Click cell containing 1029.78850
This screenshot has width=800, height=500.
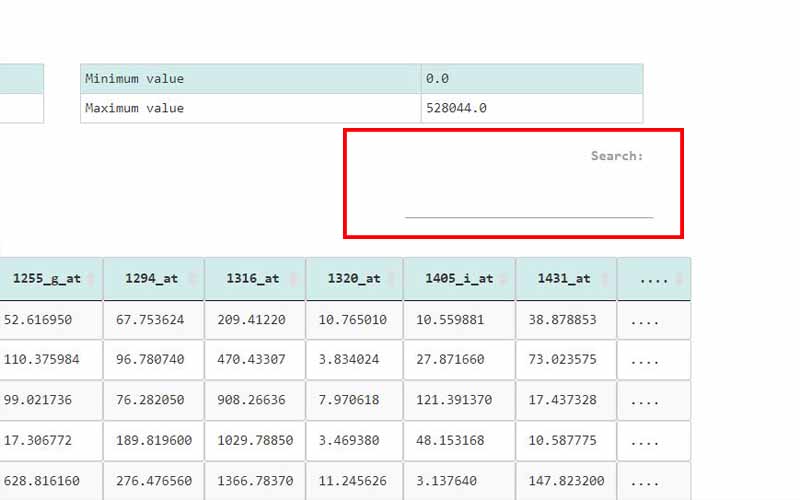coord(255,440)
